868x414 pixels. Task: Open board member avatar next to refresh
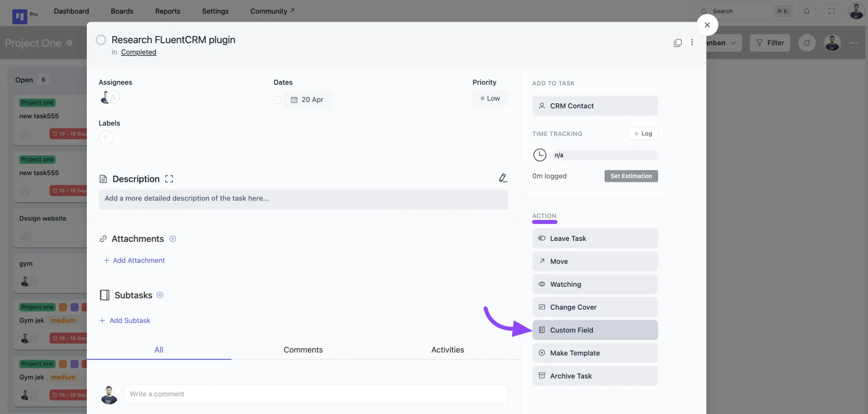pyautogui.click(x=832, y=43)
